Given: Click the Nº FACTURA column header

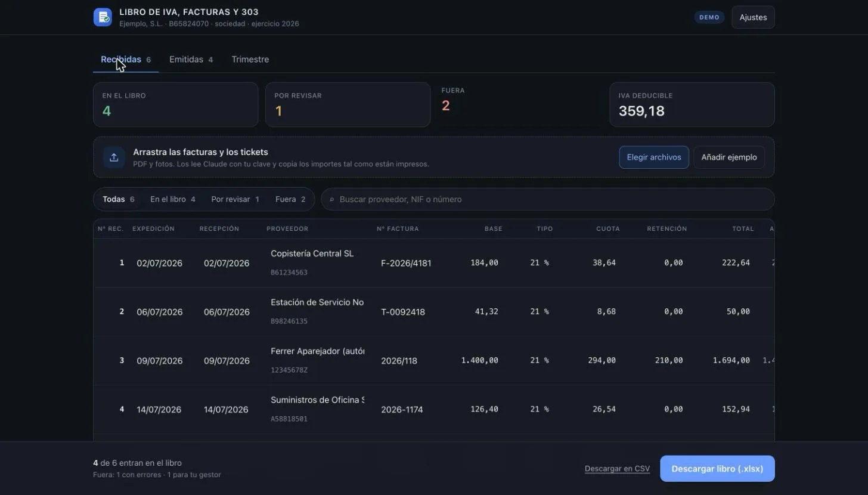Looking at the screenshot, I should (x=398, y=229).
